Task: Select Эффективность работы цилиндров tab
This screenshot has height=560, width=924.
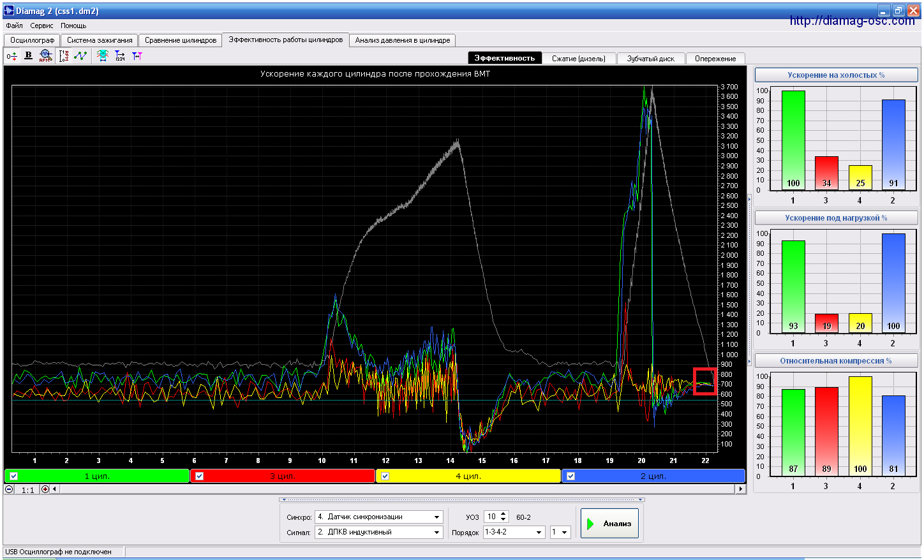Action: click(286, 40)
